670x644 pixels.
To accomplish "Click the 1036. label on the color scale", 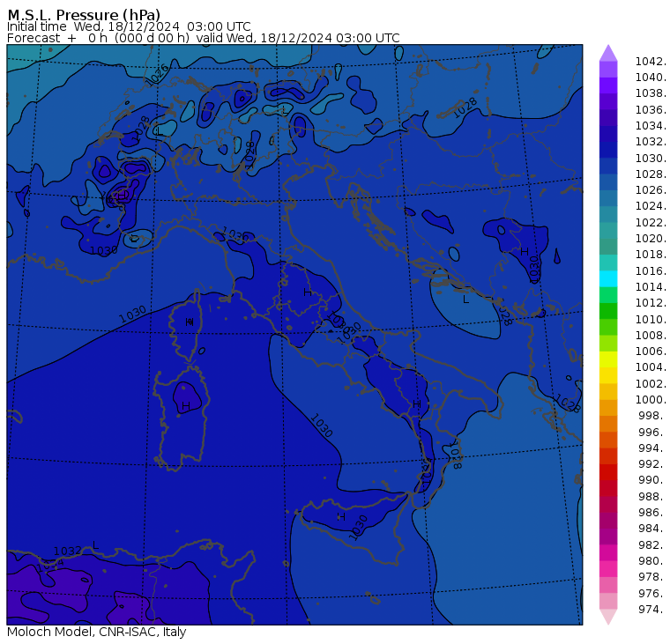I will 651,110.
